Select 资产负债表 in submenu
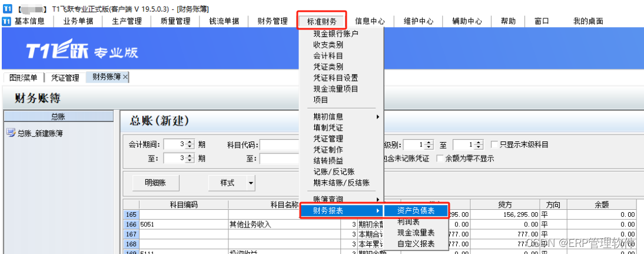Screen dimensions: 644x254 coord(416,210)
